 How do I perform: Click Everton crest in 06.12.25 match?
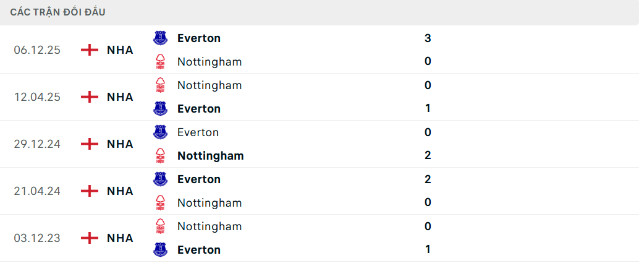160,38
